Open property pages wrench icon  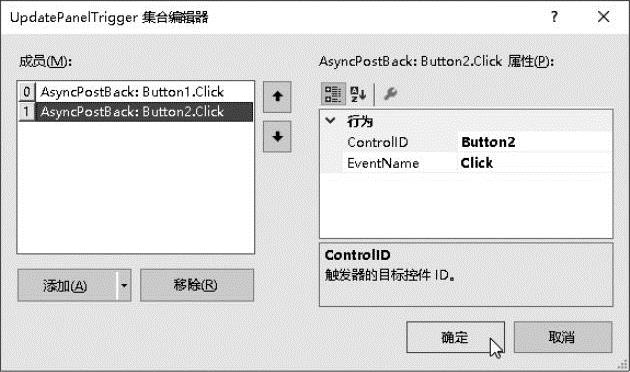(x=390, y=94)
